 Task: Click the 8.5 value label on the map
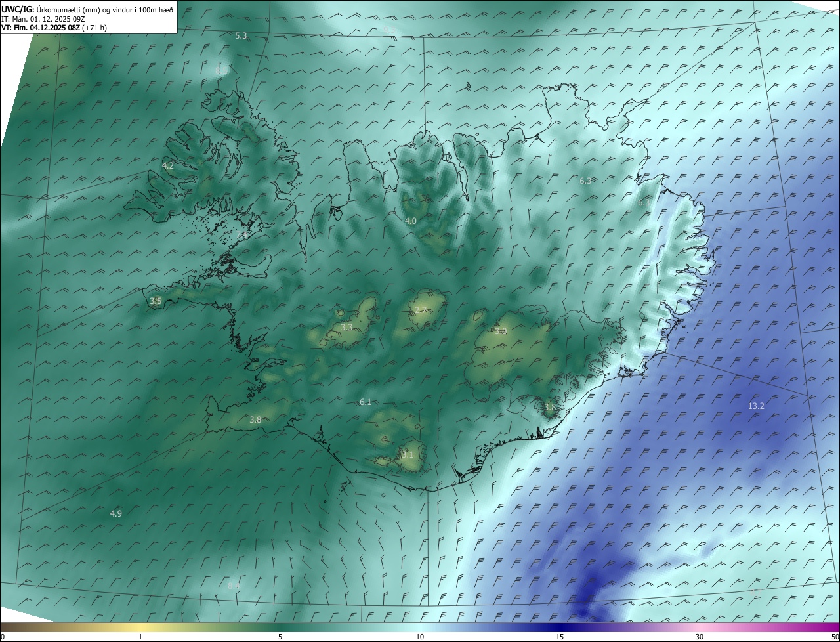[221, 70]
